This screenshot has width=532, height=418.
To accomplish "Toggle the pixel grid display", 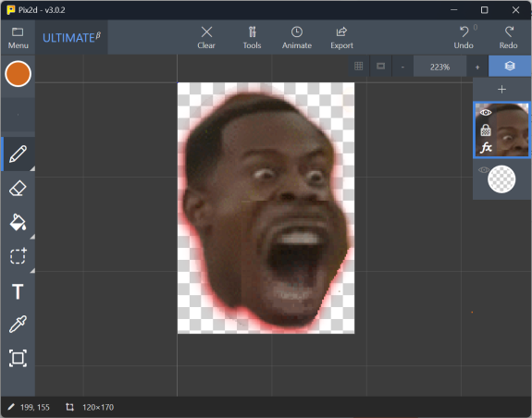I will (x=359, y=66).
